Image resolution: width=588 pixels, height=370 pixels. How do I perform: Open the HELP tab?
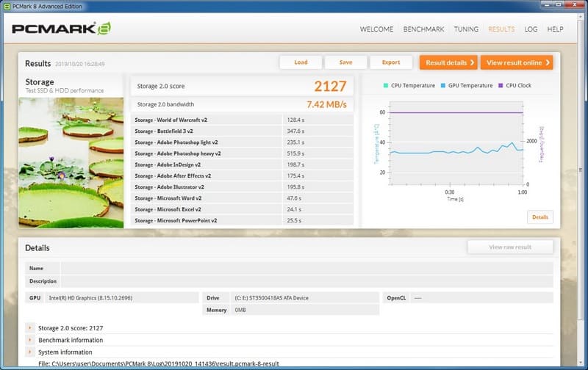click(555, 29)
